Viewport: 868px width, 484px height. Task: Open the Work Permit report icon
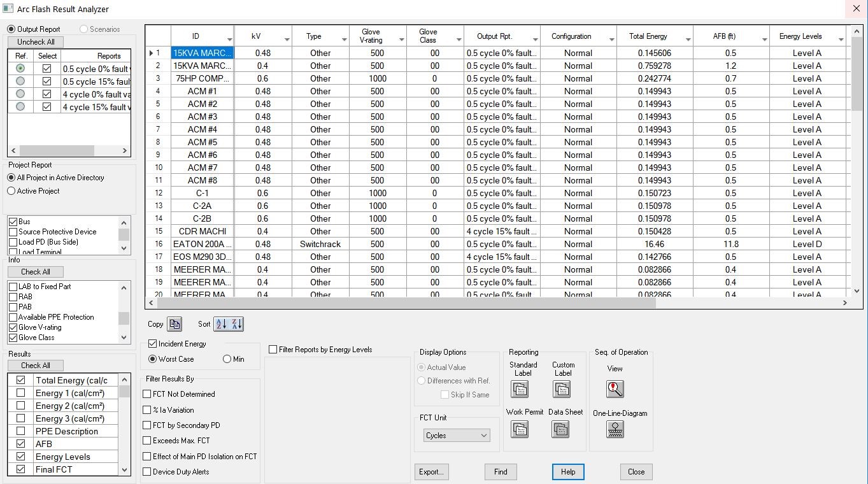point(520,429)
